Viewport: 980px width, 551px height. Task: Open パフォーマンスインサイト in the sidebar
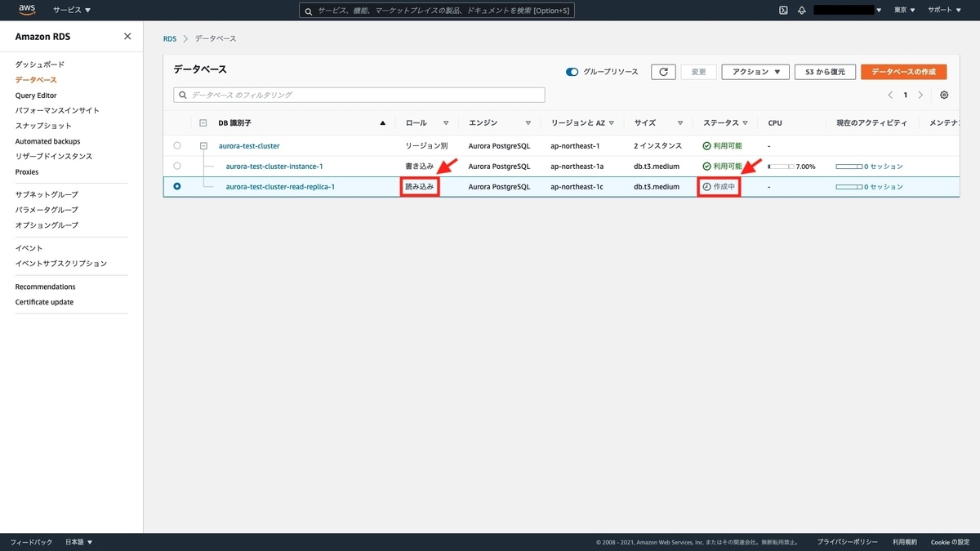pos(57,110)
